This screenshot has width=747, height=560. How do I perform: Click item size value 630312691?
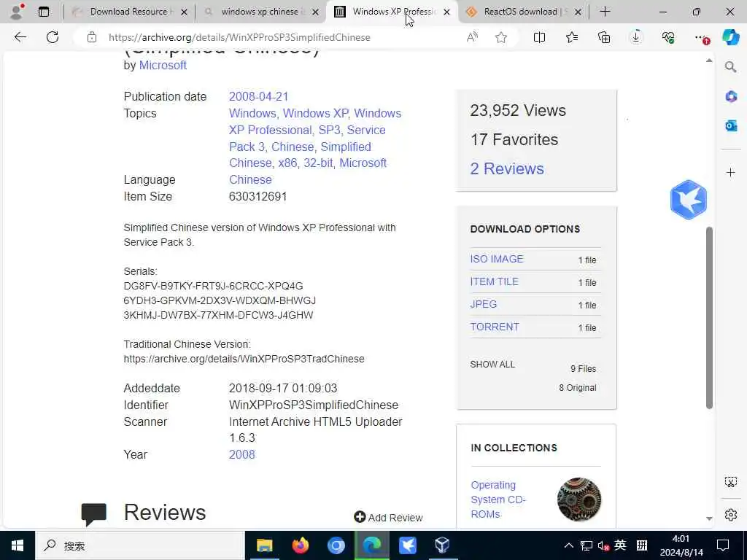coord(258,196)
